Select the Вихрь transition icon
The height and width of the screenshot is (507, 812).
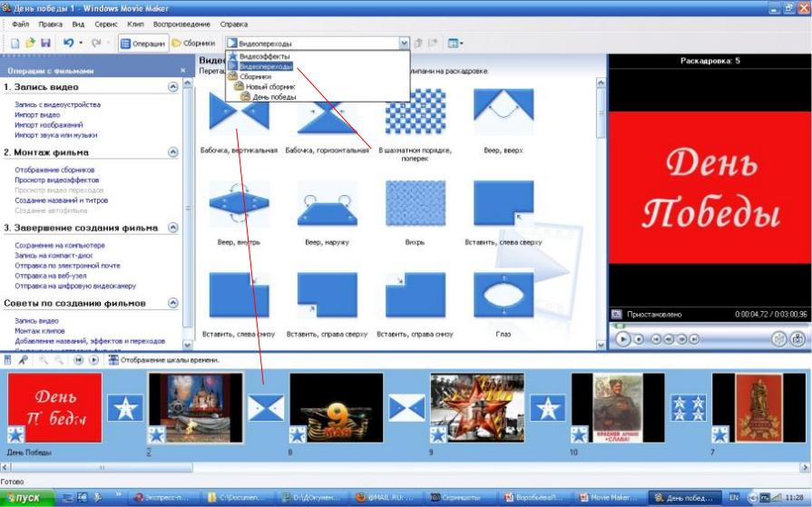pyautogui.click(x=416, y=203)
